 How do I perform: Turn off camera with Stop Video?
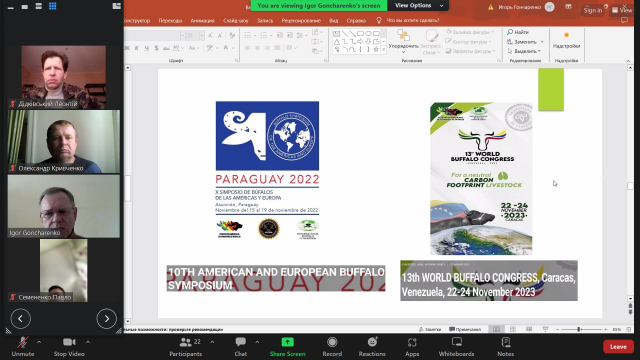tap(69, 347)
